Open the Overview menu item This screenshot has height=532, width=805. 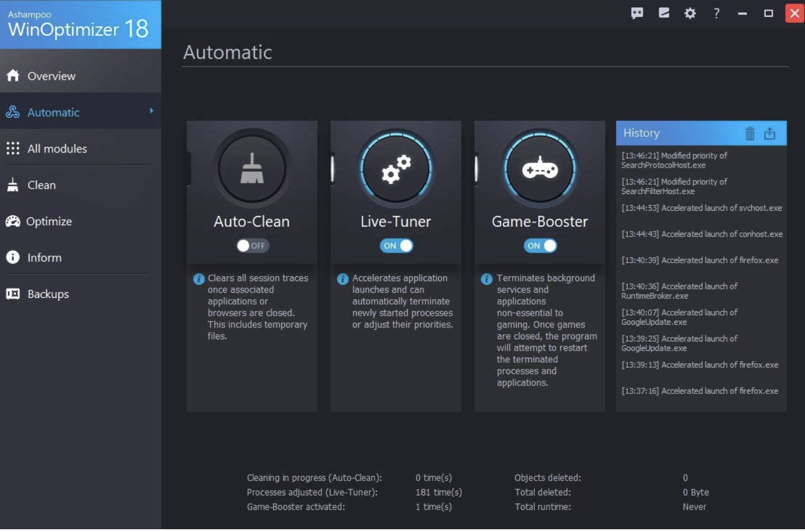pyautogui.click(x=80, y=75)
